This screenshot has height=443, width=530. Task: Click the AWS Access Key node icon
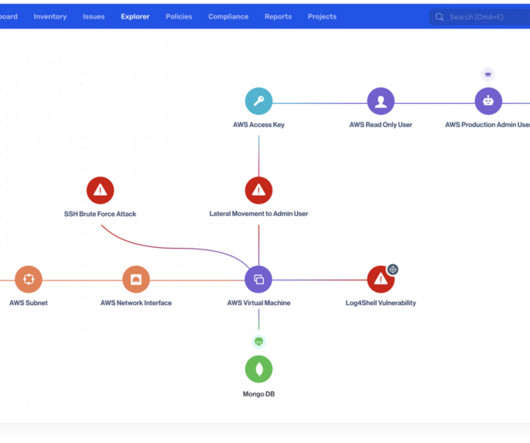[x=259, y=101]
